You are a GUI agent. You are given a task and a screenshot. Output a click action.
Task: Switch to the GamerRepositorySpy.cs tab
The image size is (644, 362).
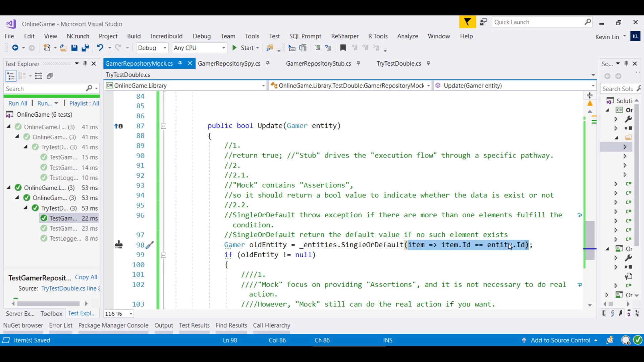(229, 63)
